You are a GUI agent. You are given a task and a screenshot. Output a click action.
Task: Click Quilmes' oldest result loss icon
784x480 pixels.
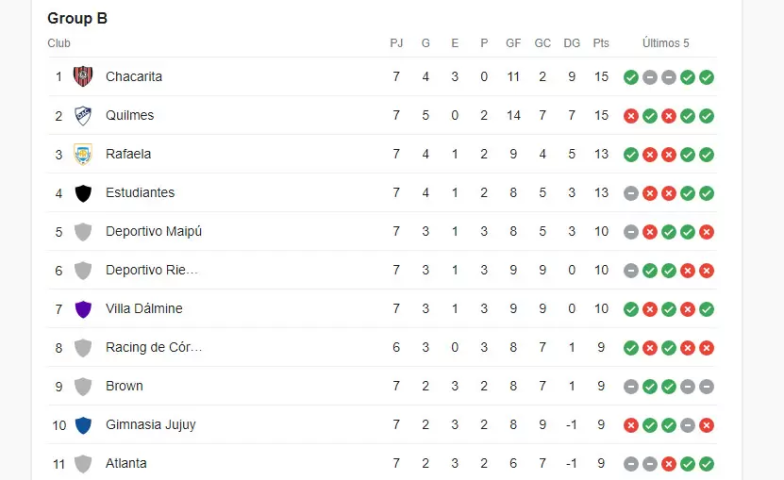point(631,116)
